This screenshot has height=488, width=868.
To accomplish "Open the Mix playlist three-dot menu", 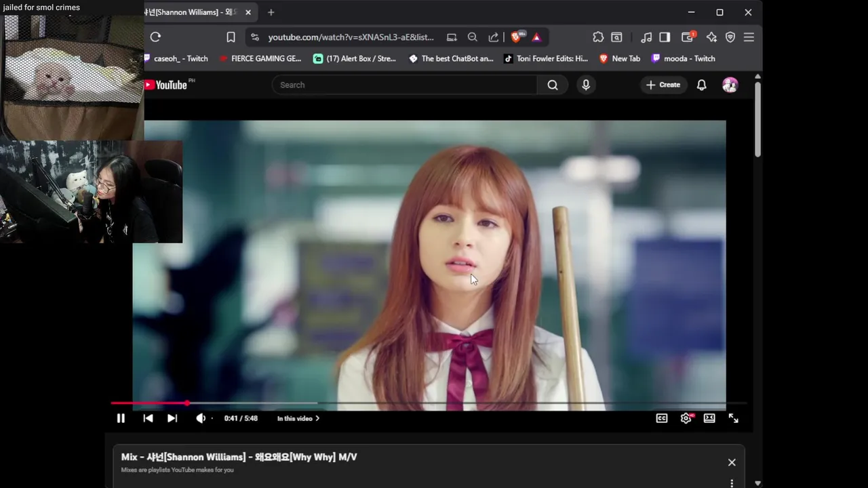I will coord(732,483).
